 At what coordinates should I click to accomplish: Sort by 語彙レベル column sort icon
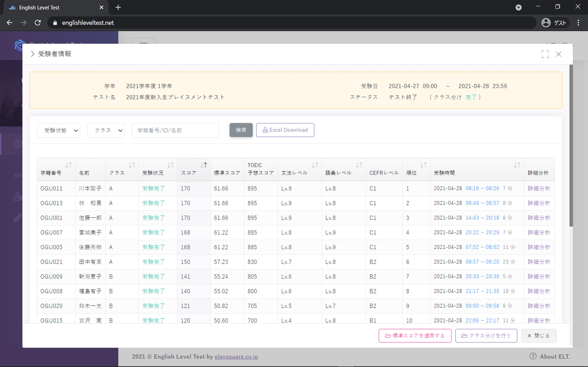point(359,165)
